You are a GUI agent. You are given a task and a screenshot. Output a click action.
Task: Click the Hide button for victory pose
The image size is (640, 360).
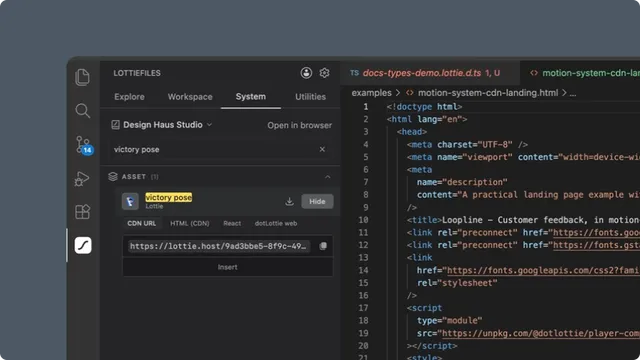click(317, 201)
